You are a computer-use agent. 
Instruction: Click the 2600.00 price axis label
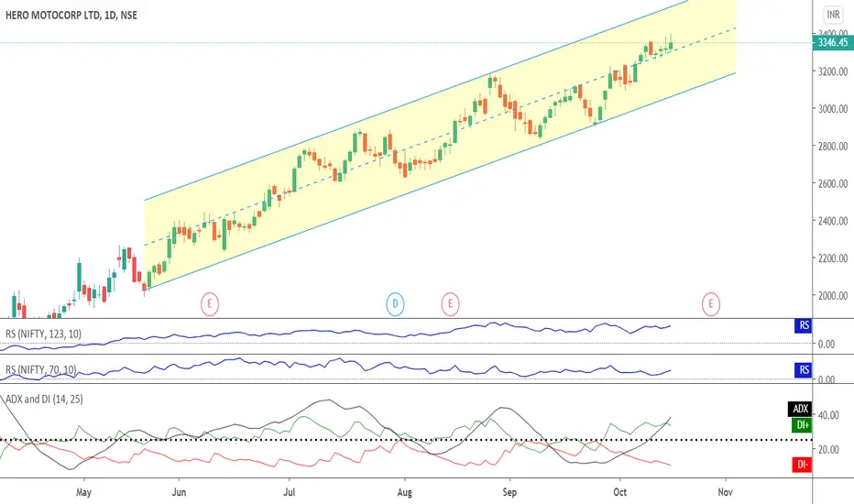pyautogui.click(x=833, y=183)
